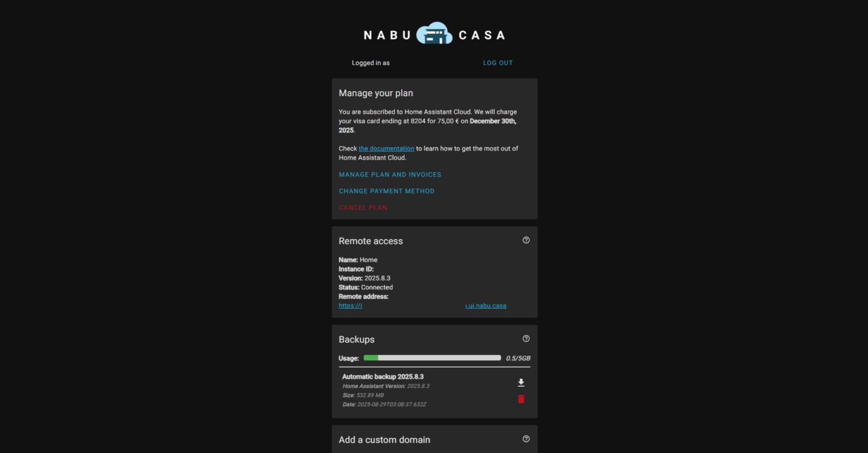This screenshot has width=868, height=453.
Task: Log out of the account
Action: (497, 63)
